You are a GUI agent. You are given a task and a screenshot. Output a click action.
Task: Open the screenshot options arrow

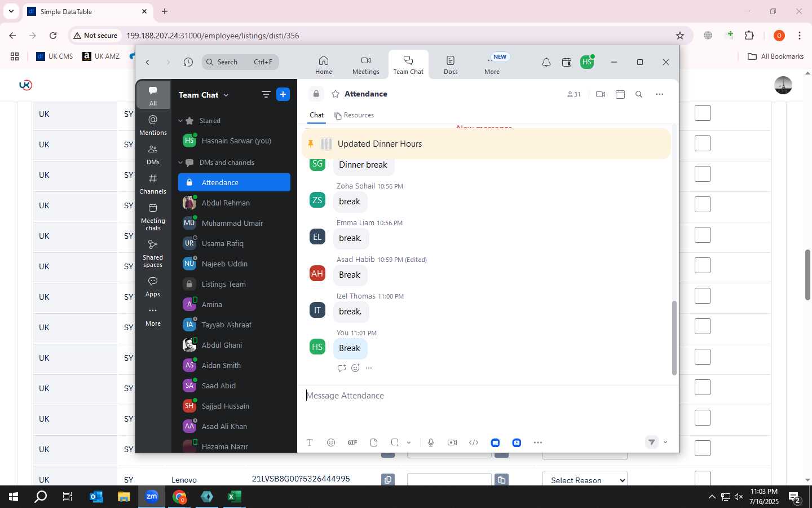pyautogui.click(x=409, y=443)
